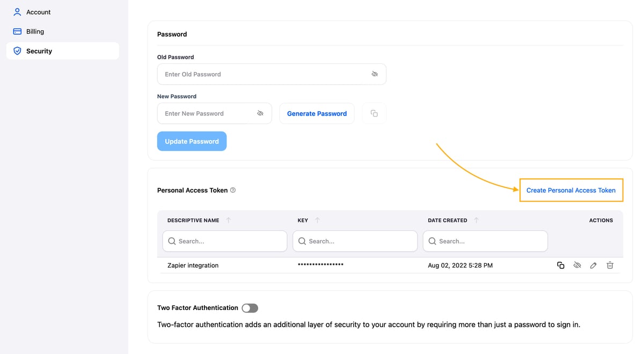Click Create Personal Access Token link
Image resolution: width=644 pixels, height=354 pixels.
click(570, 190)
